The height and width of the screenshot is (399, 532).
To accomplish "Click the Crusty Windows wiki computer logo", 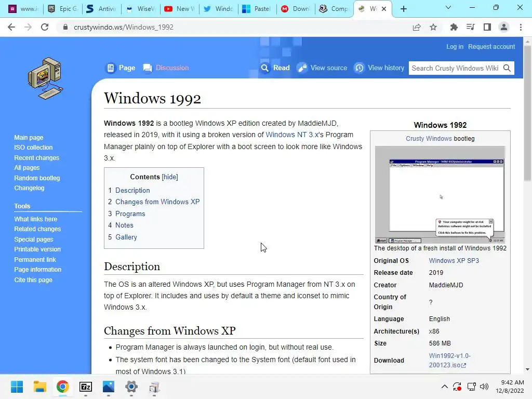I will [45, 78].
